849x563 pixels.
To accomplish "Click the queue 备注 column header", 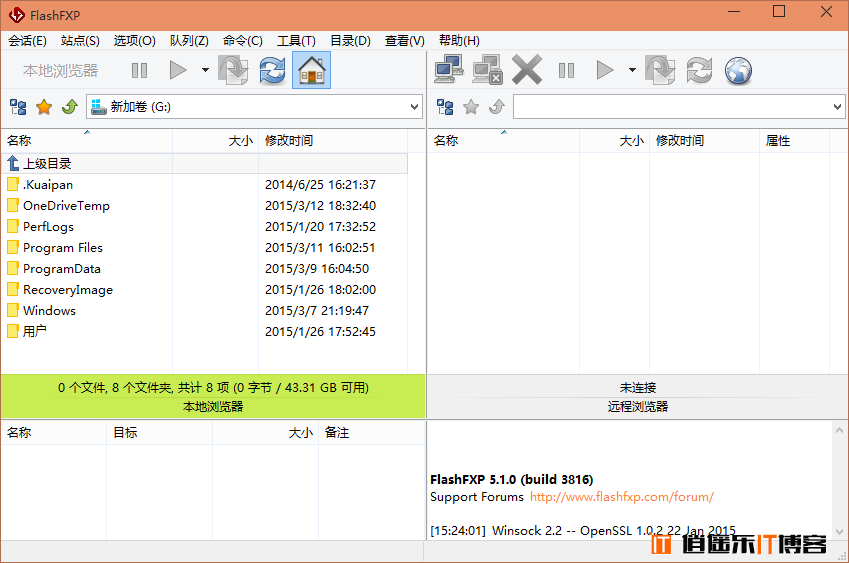I will coord(371,433).
